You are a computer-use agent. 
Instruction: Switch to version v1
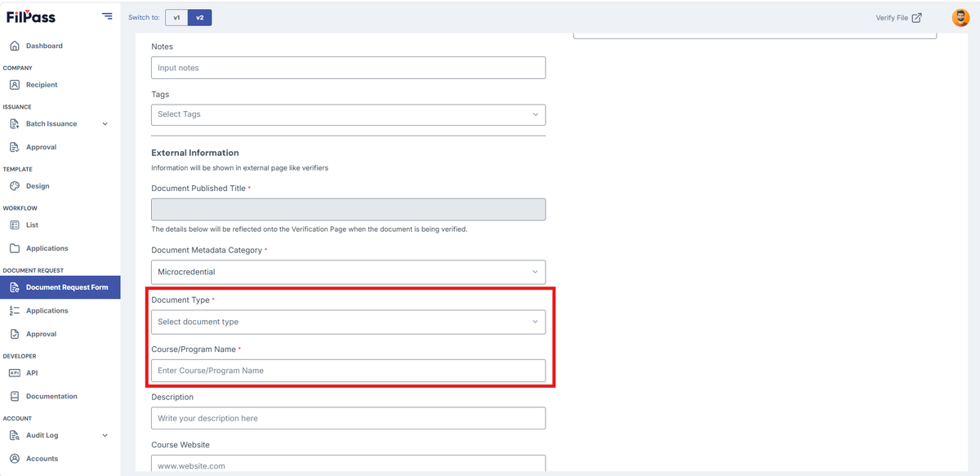[x=176, y=17]
